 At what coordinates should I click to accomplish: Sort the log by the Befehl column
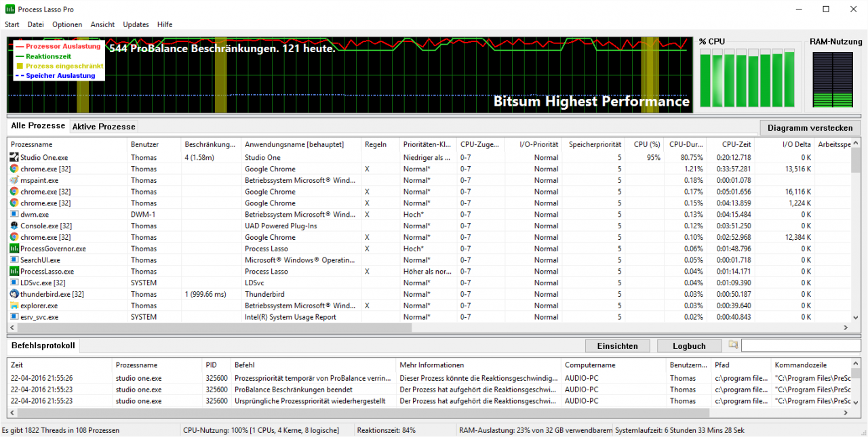(x=313, y=365)
